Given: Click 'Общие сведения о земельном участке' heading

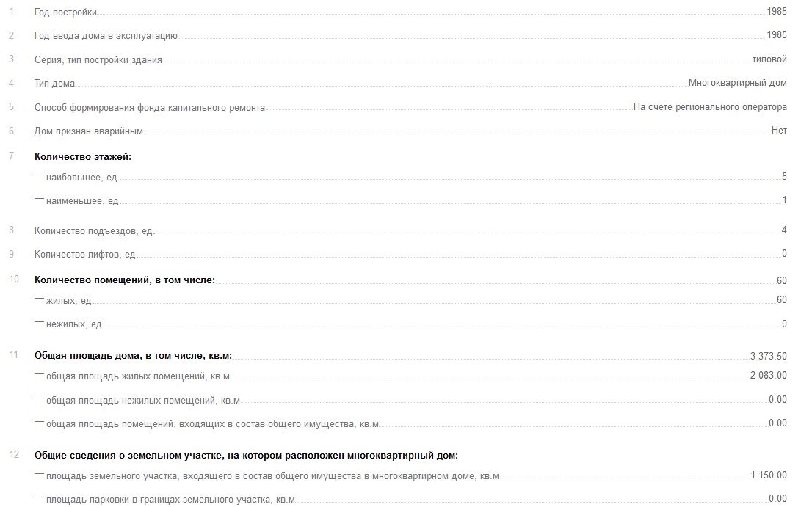Looking at the screenshot, I should coord(246,456).
